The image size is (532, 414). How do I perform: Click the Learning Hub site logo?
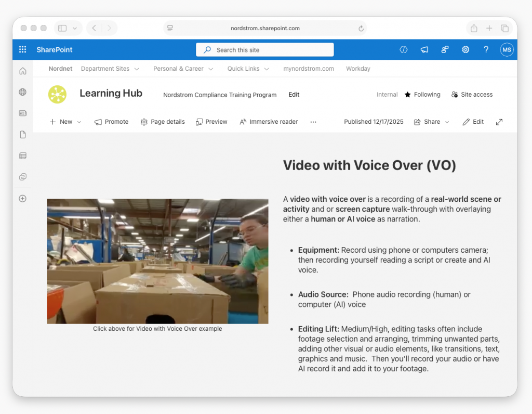57,94
